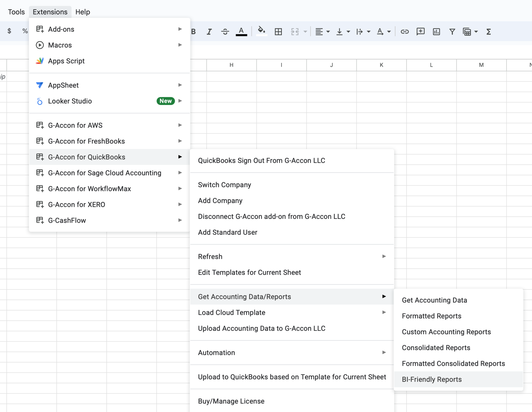The image size is (532, 412).
Task: Expand the Looker Studio submenu
Action: click(110, 101)
